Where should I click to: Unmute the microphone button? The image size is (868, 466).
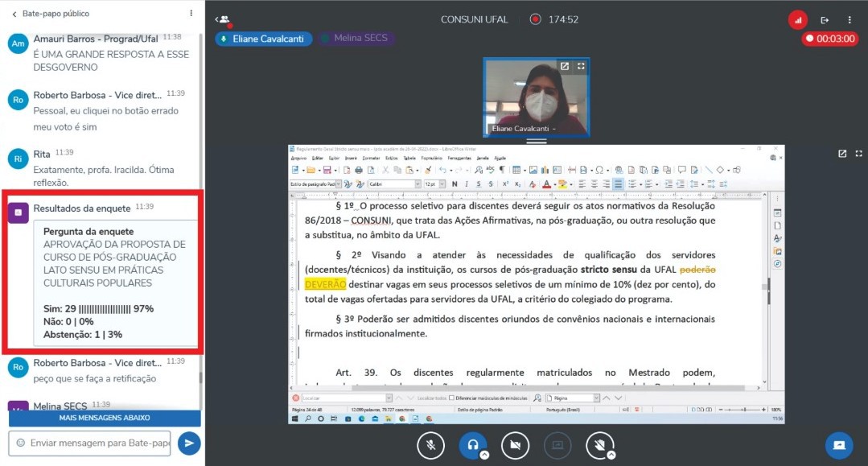pyautogui.click(x=430, y=444)
